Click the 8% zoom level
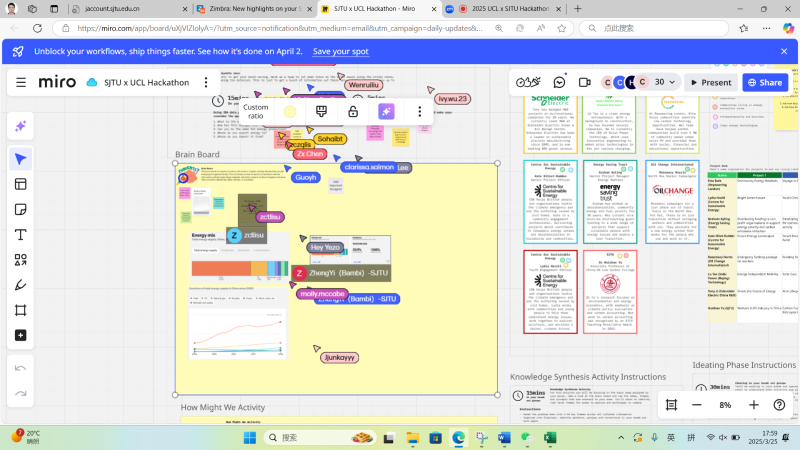The height and width of the screenshot is (450, 800). [x=725, y=405]
